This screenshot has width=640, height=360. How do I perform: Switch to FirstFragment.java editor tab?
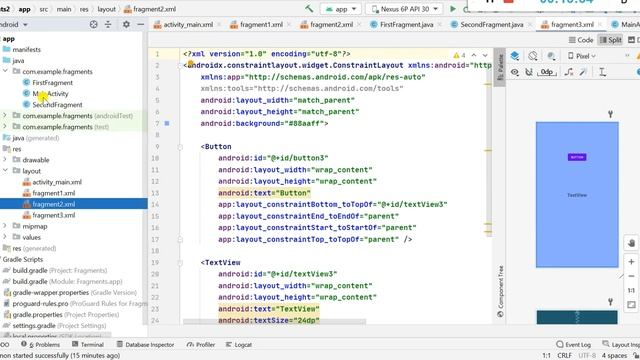(x=402, y=24)
